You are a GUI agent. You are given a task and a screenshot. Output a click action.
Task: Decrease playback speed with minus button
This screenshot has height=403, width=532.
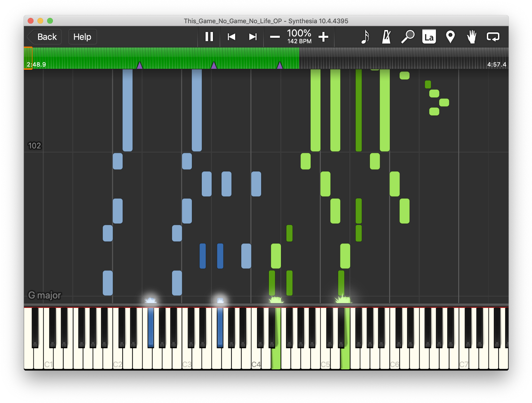pyautogui.click(x=275, y=37)
